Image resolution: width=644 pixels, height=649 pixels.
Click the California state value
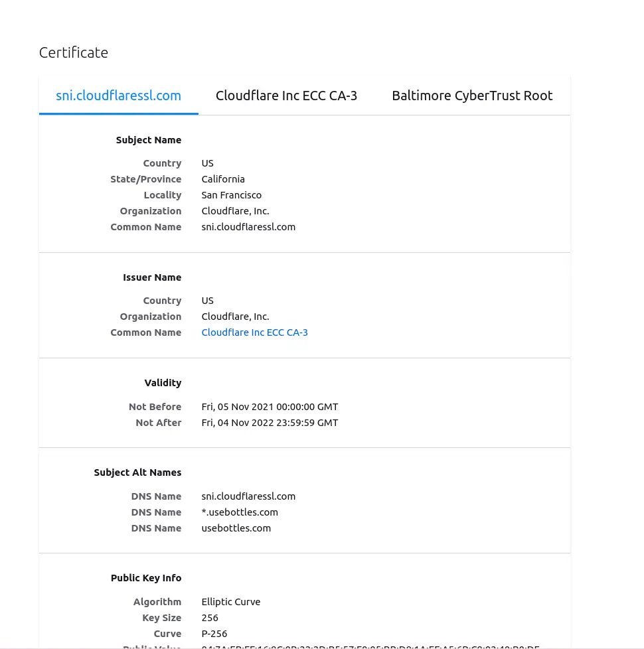click(223, 179)
